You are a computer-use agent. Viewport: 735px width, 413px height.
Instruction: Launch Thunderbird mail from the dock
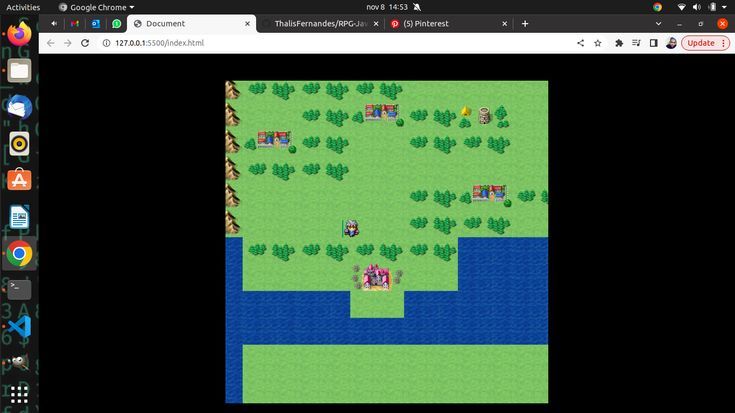click(x=19, y=107)
